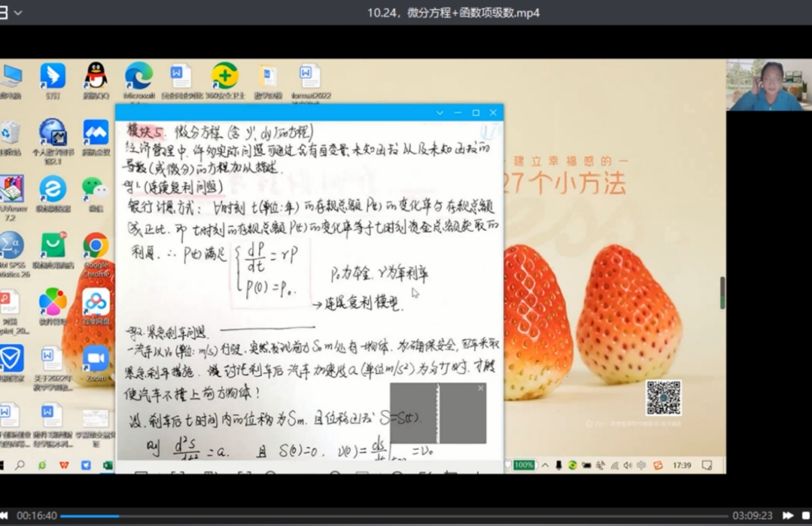Screen dimensions: 812x526
Task: Toggle the taskbar speaker volume icon
Action: (628, 465)
